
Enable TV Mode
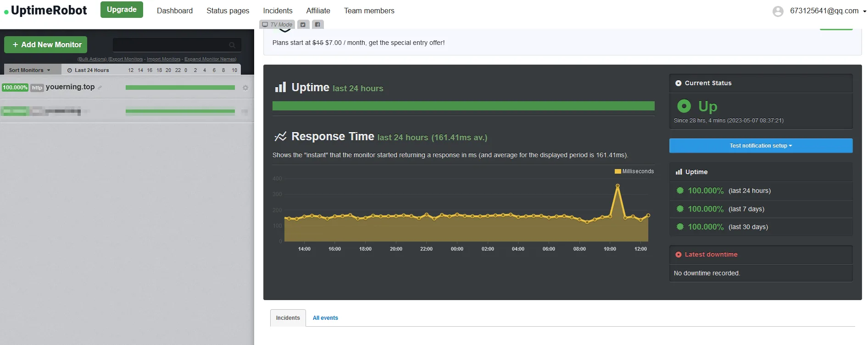(x=278, y=25)
